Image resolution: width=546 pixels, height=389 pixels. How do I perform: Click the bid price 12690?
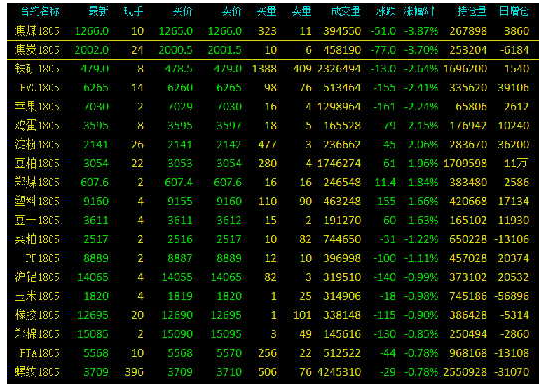[x=177, y=315]
